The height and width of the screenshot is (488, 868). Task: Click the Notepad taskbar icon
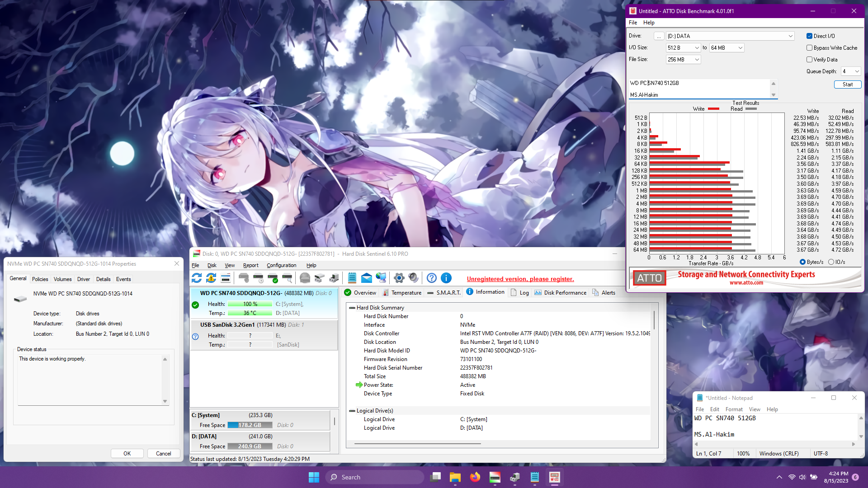click(x=535, y=477)
